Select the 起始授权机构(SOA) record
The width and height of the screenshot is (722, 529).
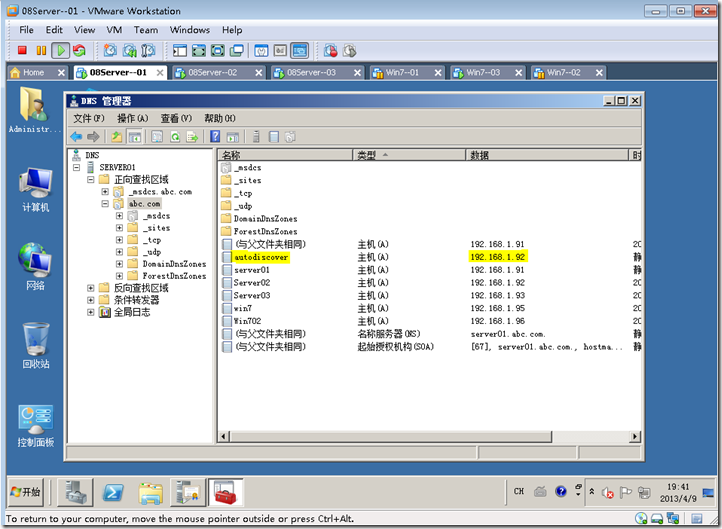coord(396,347)
